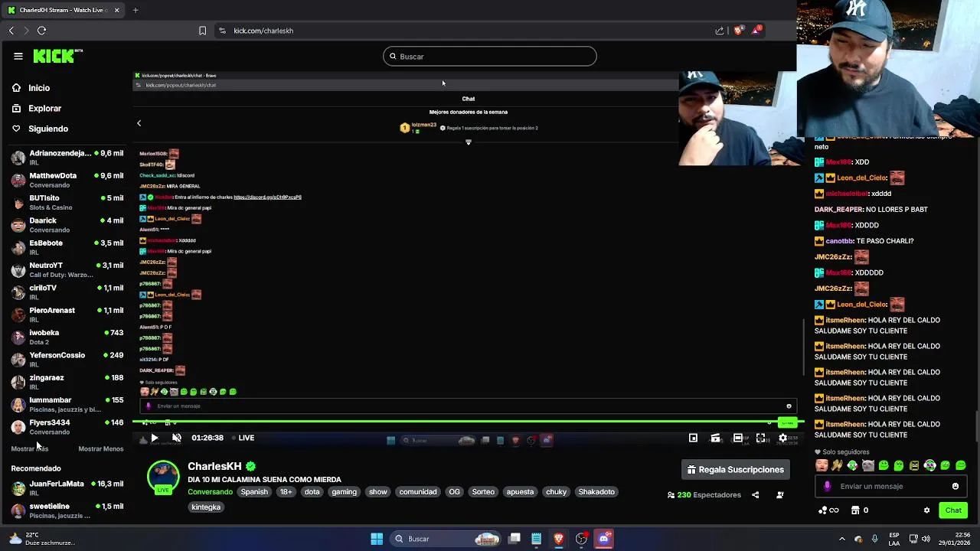Click the Spanish language tag
The image size is (980, 551).
[x=254, y=492]
